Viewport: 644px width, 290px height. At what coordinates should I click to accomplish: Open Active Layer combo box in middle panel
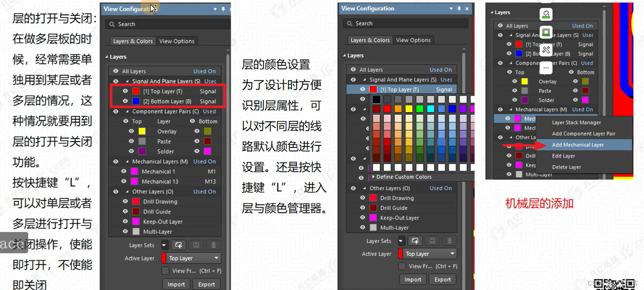pos(428,254)
